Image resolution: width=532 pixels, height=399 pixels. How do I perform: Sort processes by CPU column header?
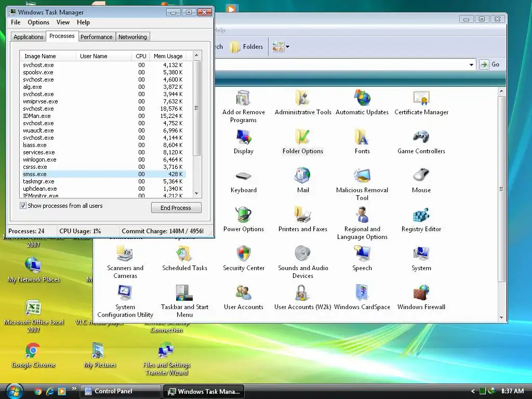141,56
